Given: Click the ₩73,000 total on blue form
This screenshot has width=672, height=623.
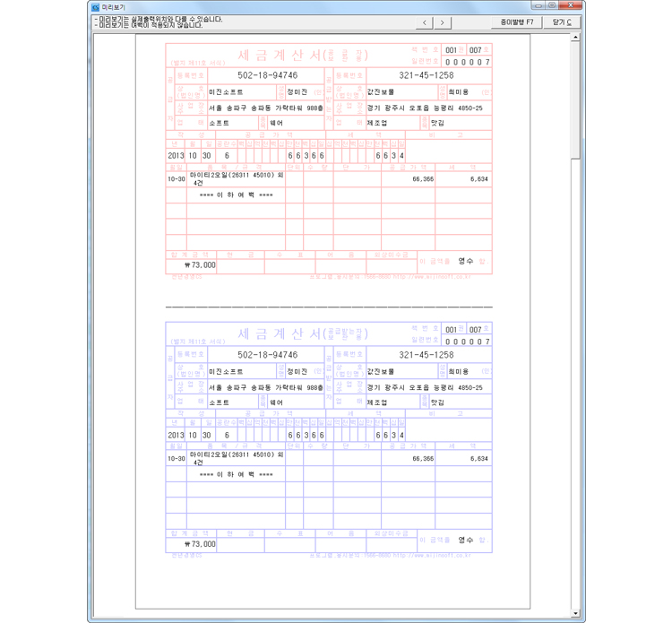Looking at the screenshot, I should (x=200, y=544).
